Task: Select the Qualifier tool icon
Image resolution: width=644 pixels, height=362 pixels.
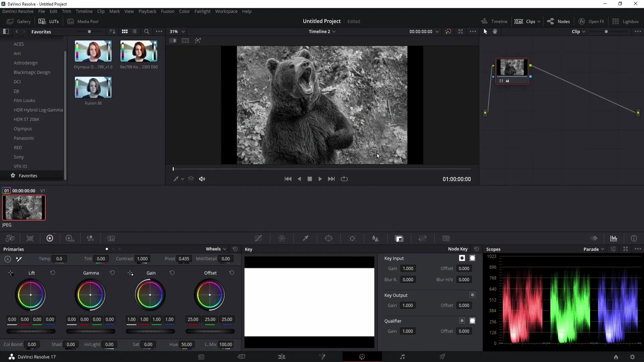Action: click(305, 238)
